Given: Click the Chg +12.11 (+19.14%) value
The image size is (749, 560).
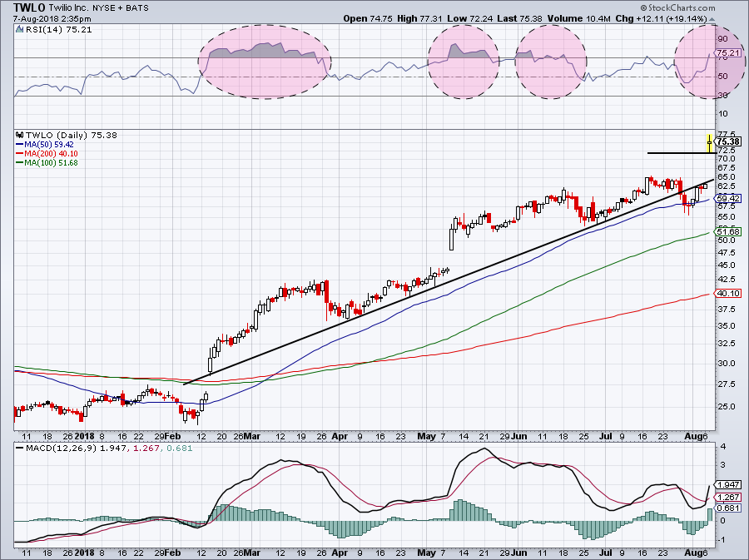Looking at the screenshot, I should [x=661, y=18].
